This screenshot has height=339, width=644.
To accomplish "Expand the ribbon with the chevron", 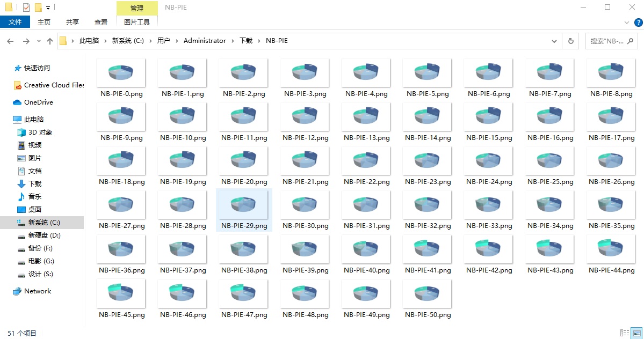I will 626,23.
